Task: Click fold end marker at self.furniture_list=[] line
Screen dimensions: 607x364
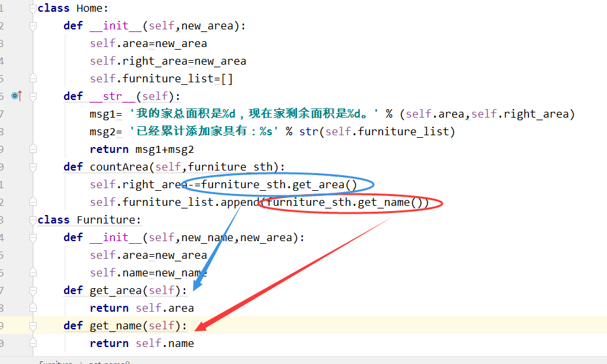Action: (x=33, y=78)
